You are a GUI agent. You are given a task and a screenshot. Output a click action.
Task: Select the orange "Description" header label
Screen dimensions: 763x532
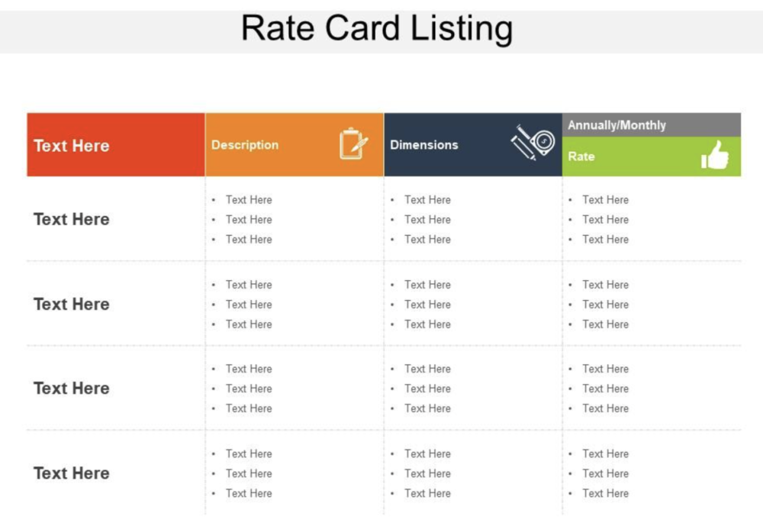pos(245,145)
